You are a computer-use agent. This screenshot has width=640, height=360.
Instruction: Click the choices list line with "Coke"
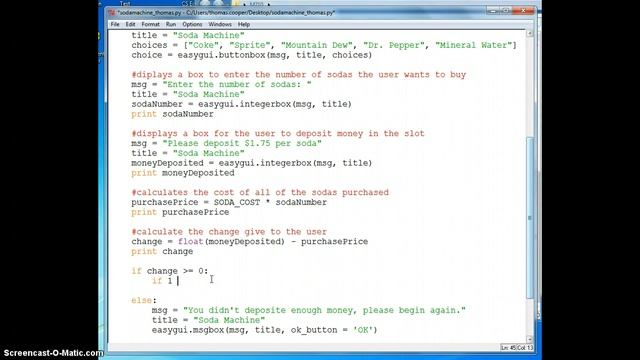point(324,45)
